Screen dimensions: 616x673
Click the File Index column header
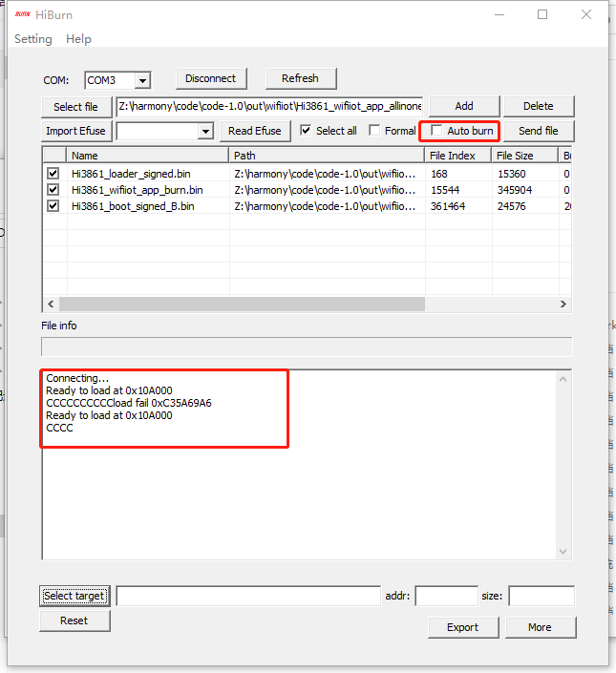pyautogui.click(x=458, y=156)
